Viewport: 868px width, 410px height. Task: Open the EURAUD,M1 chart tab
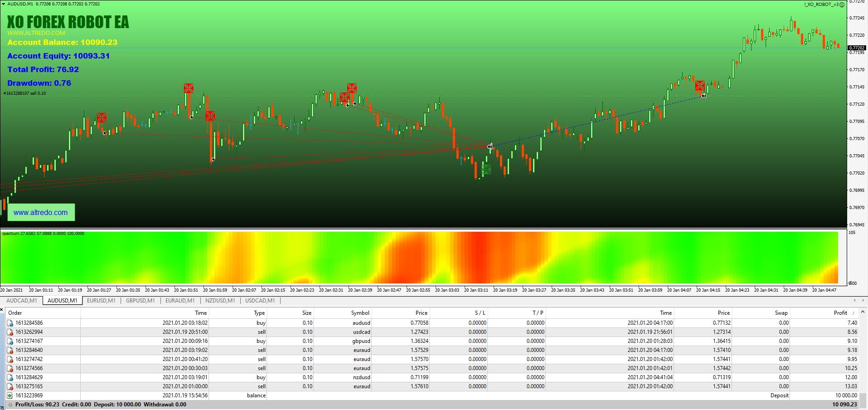(180, 301)
